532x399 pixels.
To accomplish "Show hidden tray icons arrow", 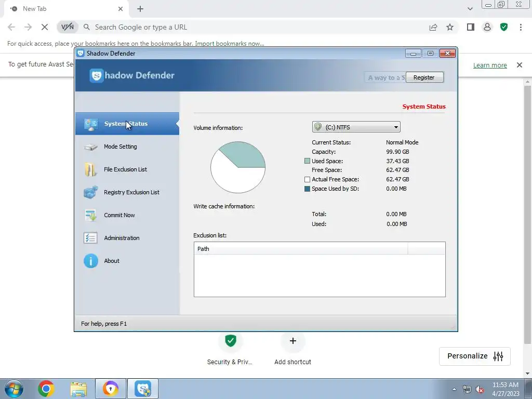I will [x=454, y=389].
